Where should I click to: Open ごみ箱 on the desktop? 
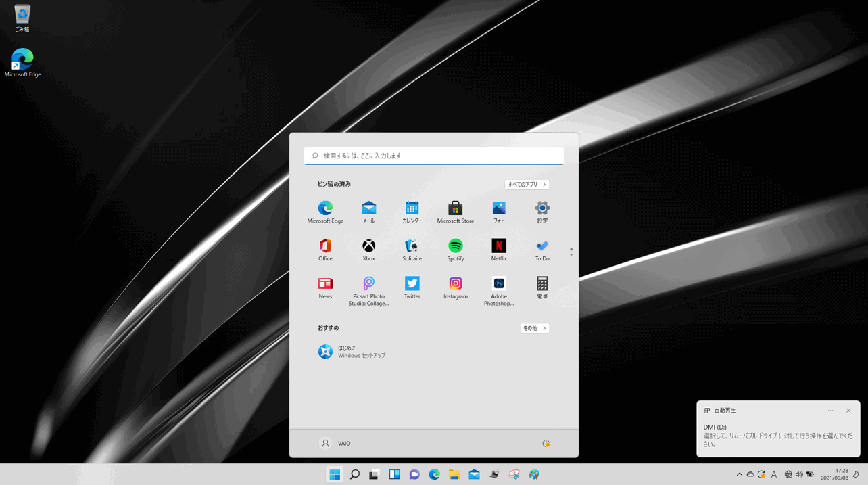(22, 18)
